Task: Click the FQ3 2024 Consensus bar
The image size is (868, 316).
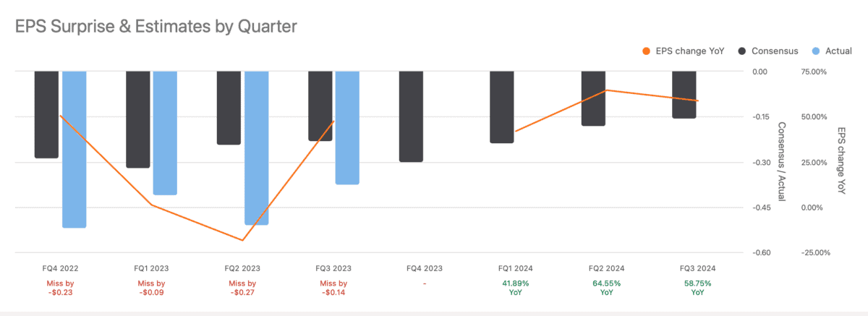Action: point(684,94)
